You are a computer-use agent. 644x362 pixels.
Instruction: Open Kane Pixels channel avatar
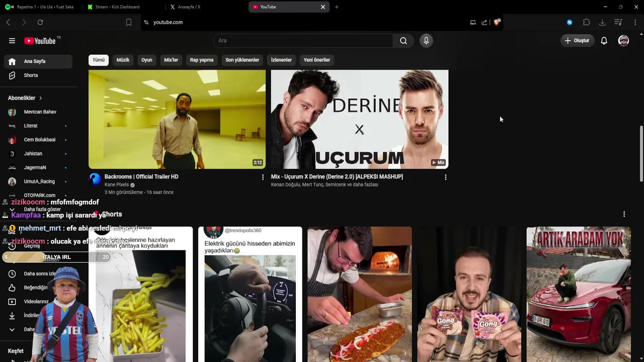tap(95, 179)
